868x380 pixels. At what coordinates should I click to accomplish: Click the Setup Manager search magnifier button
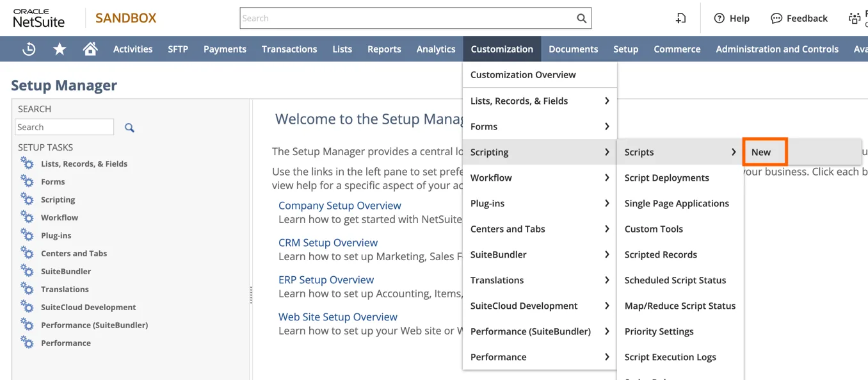129,128
